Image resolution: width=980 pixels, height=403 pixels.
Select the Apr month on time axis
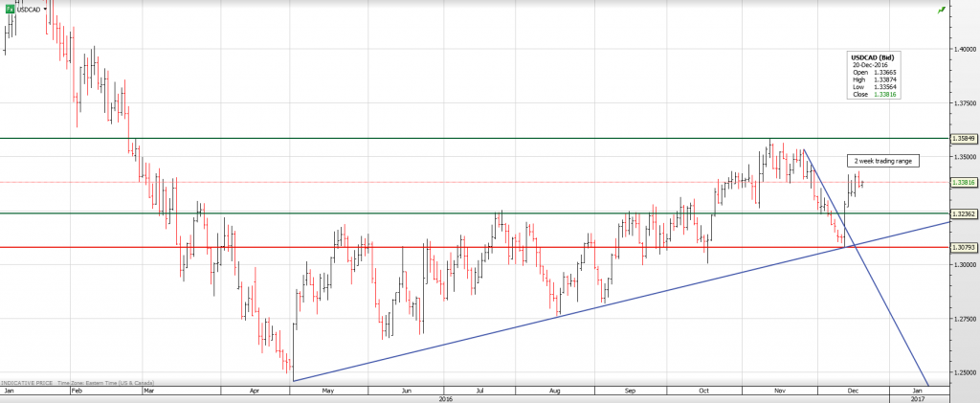point(254,392)
